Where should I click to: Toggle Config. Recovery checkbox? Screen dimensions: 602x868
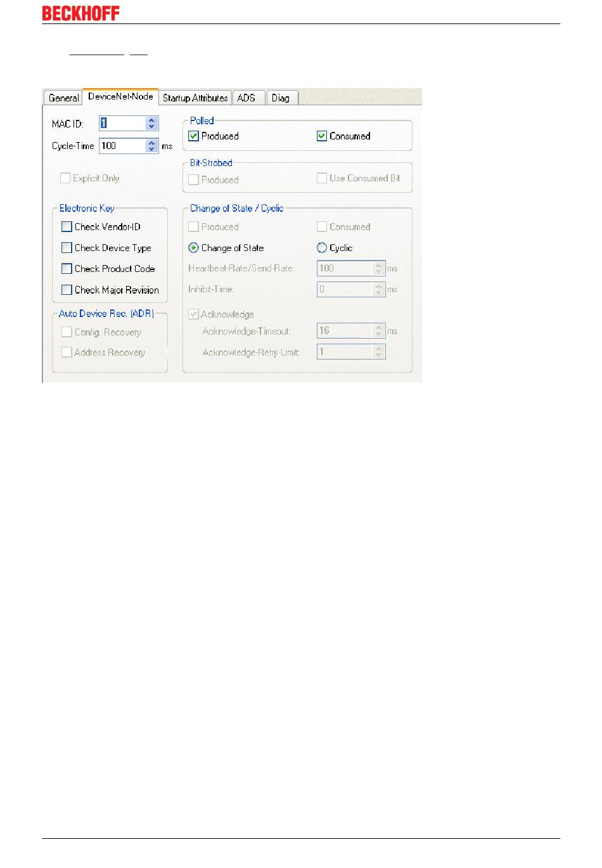tap(67, 332)
